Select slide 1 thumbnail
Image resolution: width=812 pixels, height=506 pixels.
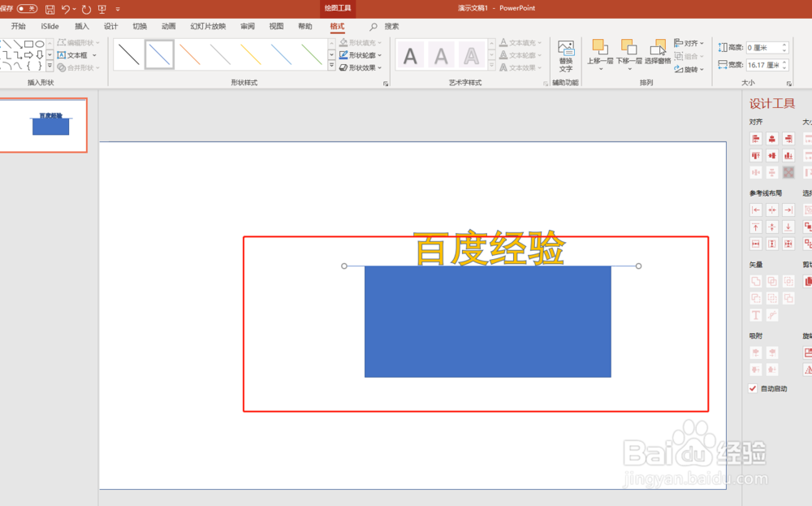(43, 125)
